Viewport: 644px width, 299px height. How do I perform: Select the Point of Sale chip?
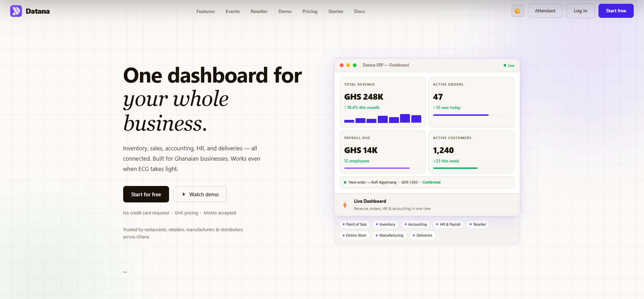tap(355, 224)
